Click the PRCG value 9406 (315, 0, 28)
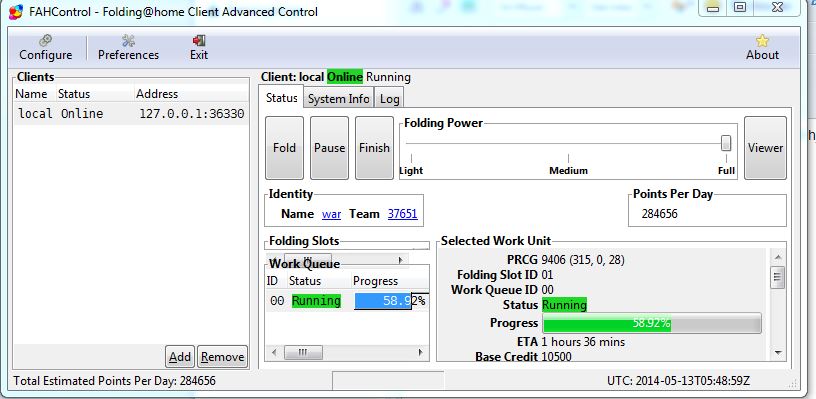This screenshot has height=399, width=816. coord(583,260)
